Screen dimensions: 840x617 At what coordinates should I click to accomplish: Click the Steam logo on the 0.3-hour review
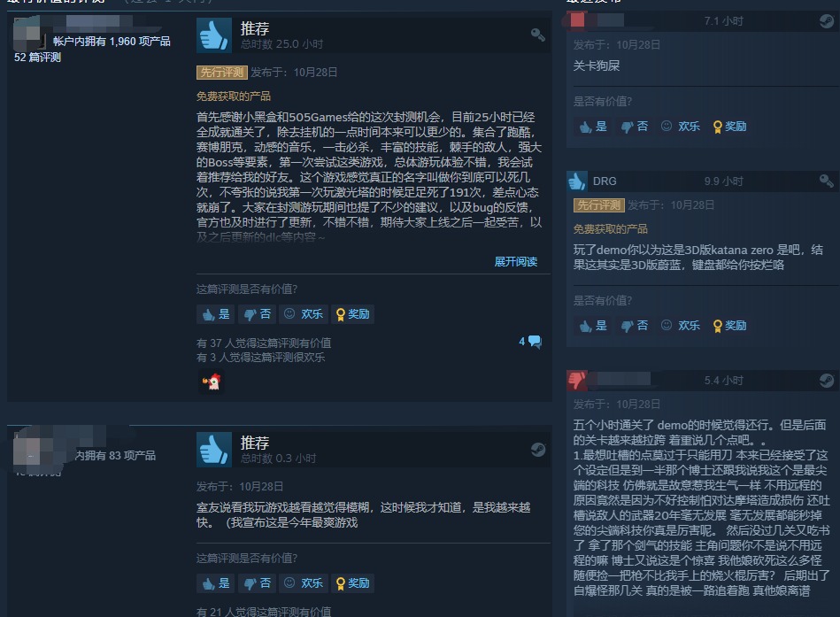pyautogui.click(x=538, y=450)
